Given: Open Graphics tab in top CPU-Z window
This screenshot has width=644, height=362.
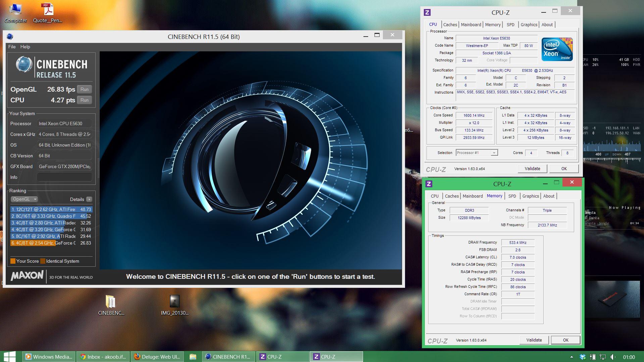Looking at the screenshot, I should click(x=529, y=24).
